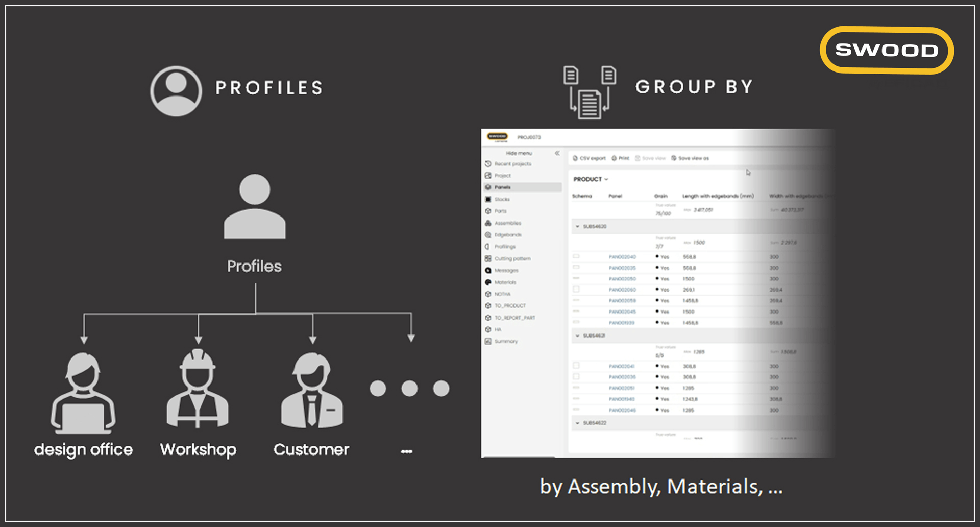This screenshot has height=527, width=980.
Task: Click the Messages icon in the sidebar
Action: point(488,271)
